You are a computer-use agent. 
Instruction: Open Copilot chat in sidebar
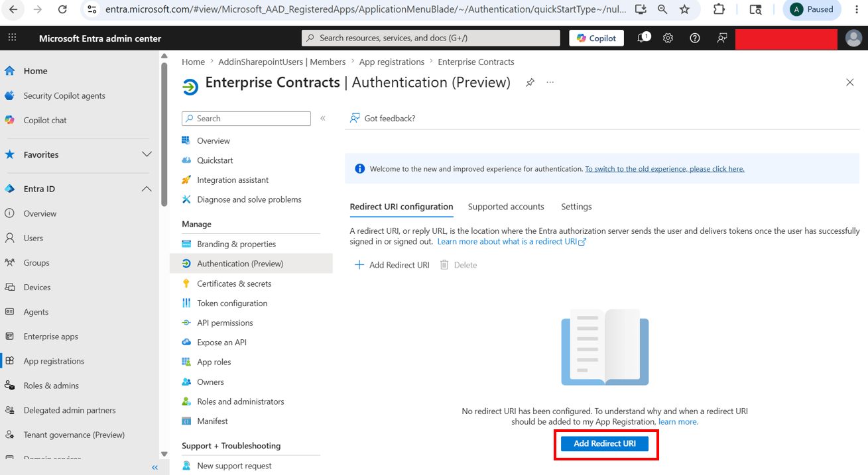tap(45, 120)
